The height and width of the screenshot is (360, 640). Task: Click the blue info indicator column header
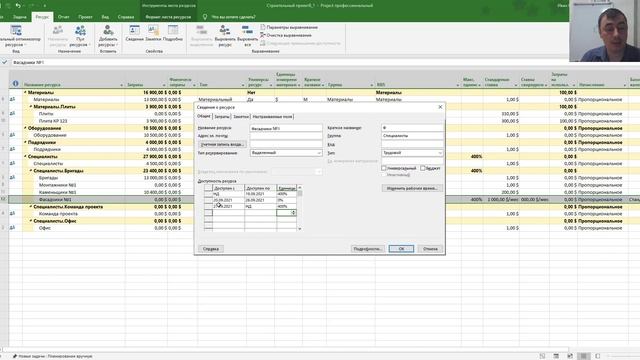[16, 83]
